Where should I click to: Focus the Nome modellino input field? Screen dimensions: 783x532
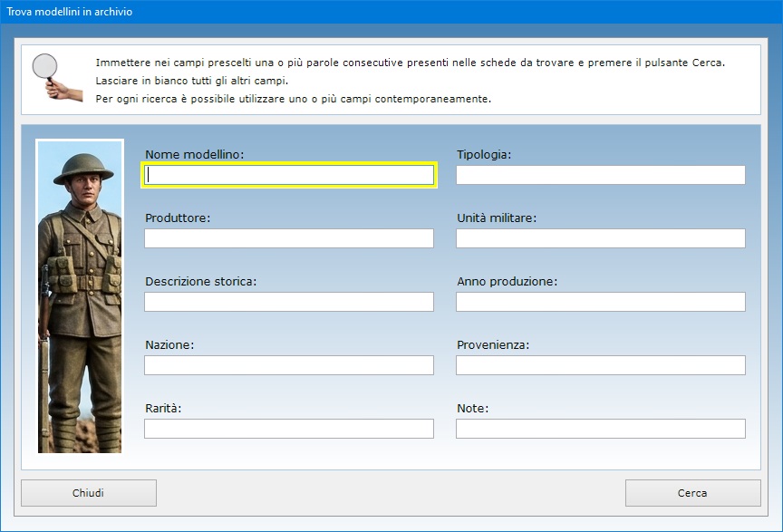click(x=289, y=175)
